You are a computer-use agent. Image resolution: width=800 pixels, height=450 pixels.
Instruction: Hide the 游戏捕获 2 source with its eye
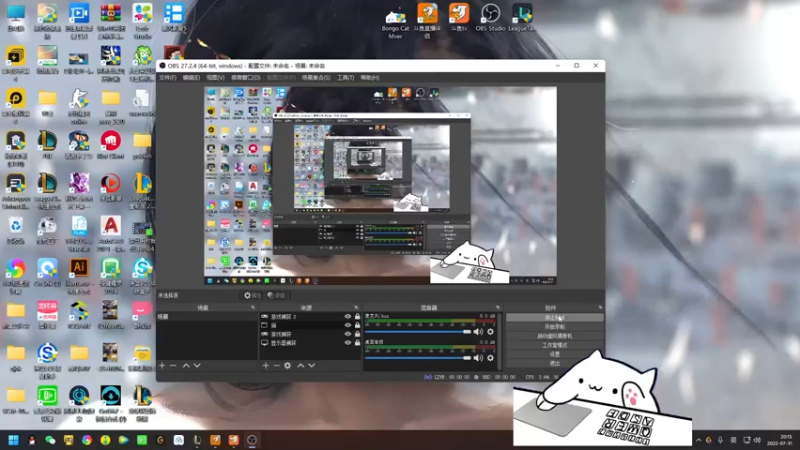point(347,317)
